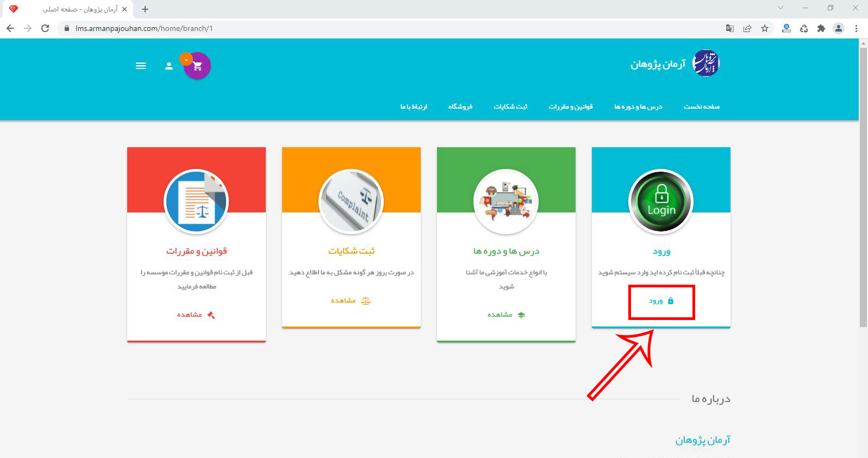Open the browser extensions puzzle icon
This screenshot has height=458, width=868.
821,28
